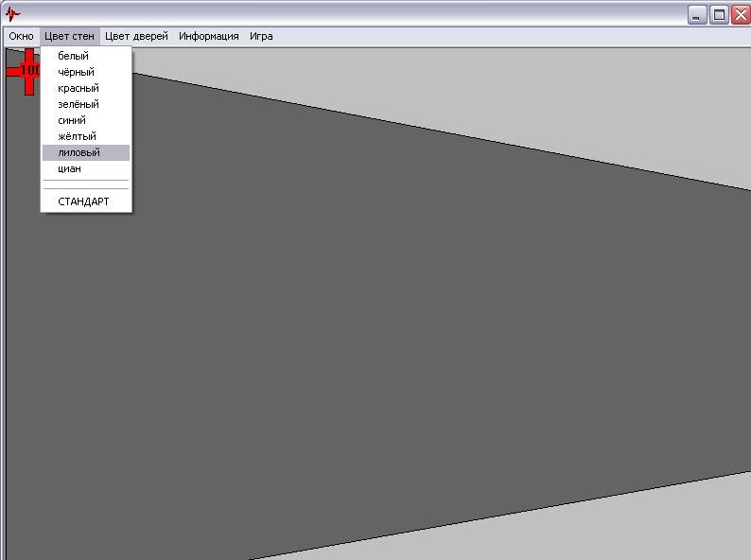Screen dimensions: 751x560
Task: Open the Цвет дверей menu
Action: pos(136,36)
